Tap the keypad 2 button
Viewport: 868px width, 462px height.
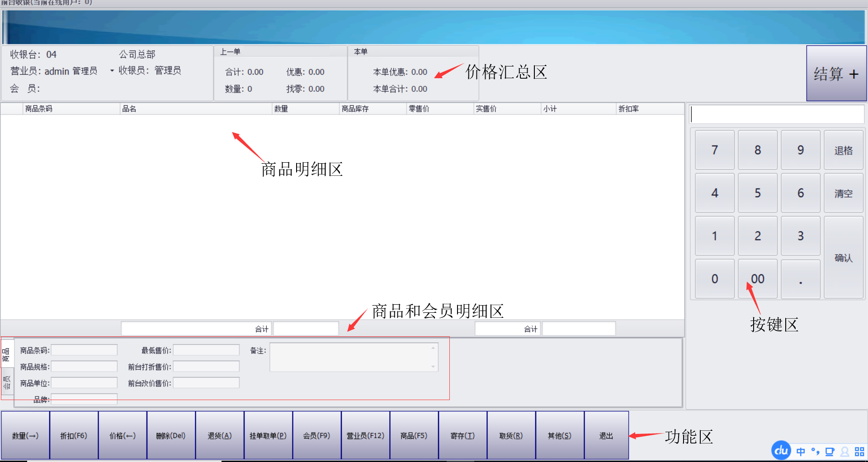click(758, 236)
